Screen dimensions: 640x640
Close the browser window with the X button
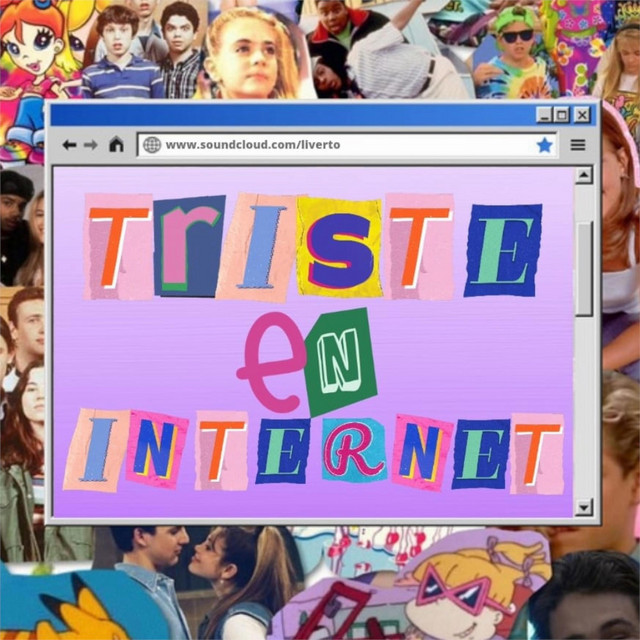click(x=581, y=115)
